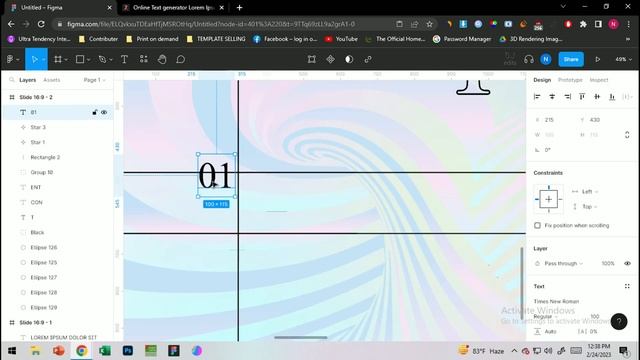Screen dimensions: 640x360
Task: Select the Frame tool
Action: [58, 60]
